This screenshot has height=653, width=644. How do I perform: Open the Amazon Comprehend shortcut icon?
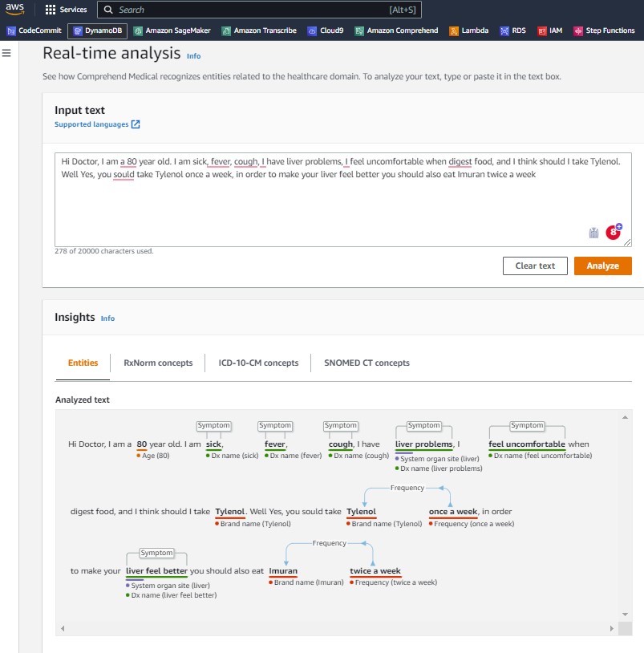click(x=359, y=30)
